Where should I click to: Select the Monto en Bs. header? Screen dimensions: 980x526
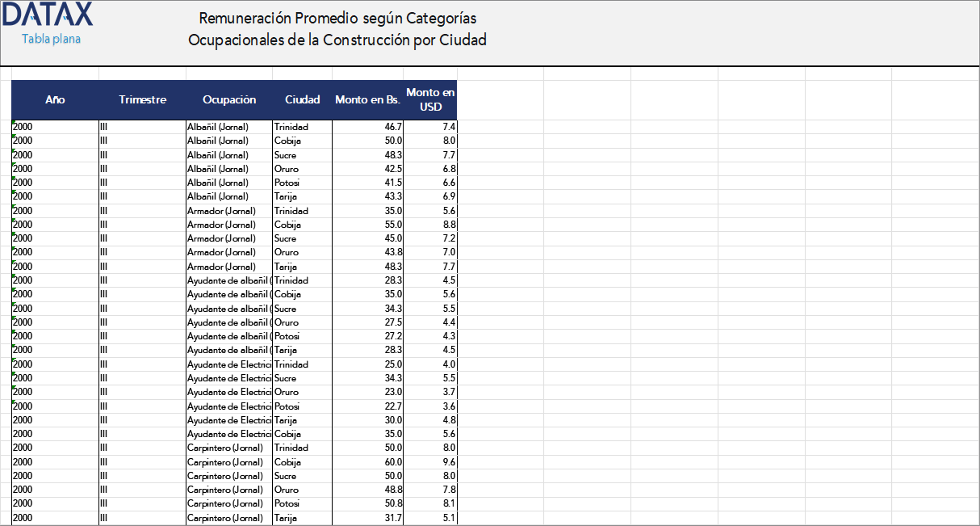coord(367,100)
